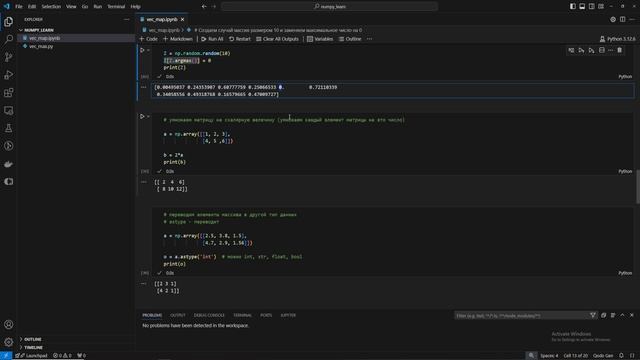Maximize the bottom panel size
The height and width of the screenshot is (360, 640).
(x=622, y=315)
